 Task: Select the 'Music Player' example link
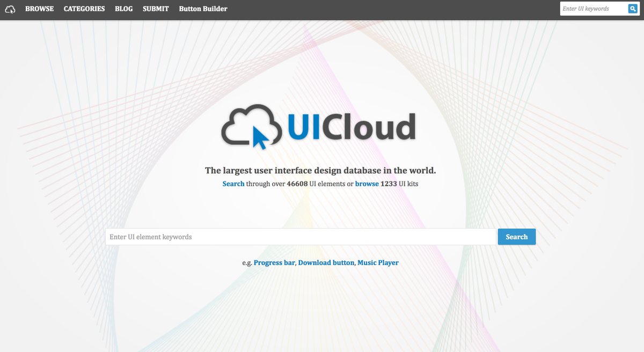tap(378, 263)
